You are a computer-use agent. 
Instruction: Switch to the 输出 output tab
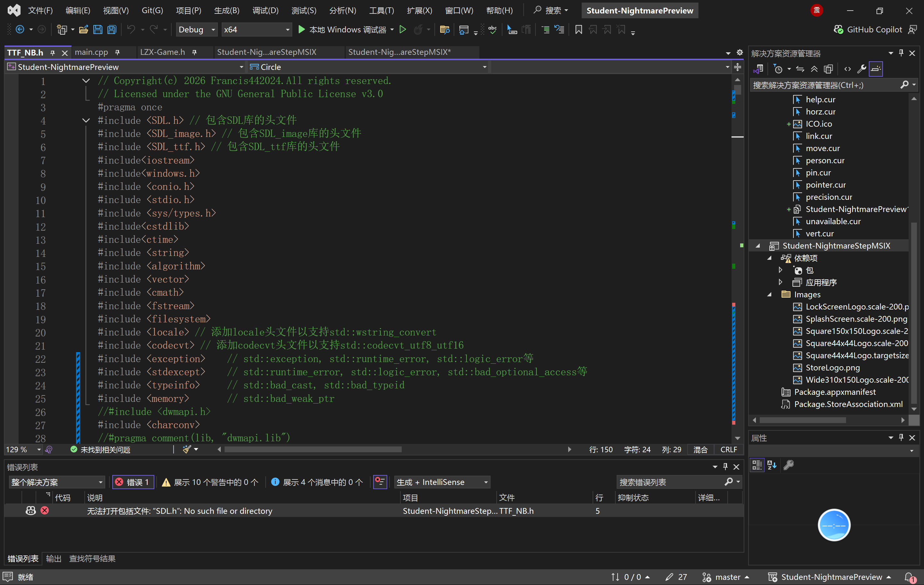[53, 558]
